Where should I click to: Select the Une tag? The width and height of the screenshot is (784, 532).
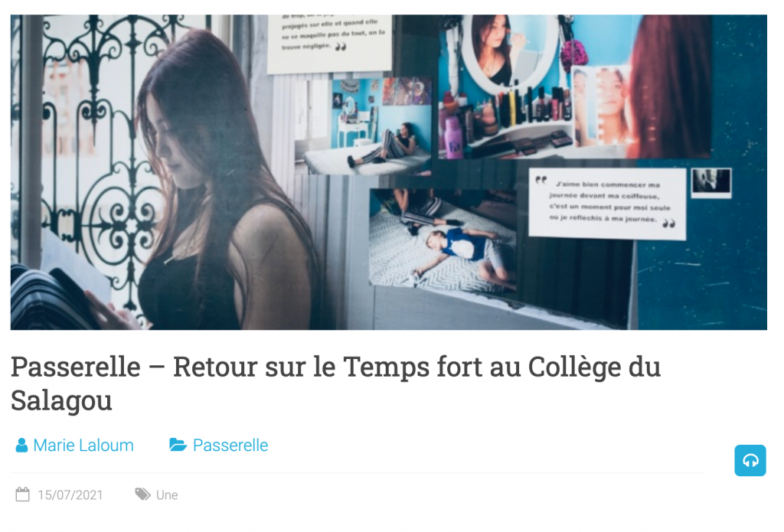pyautogui.click(x=167, y=494)
